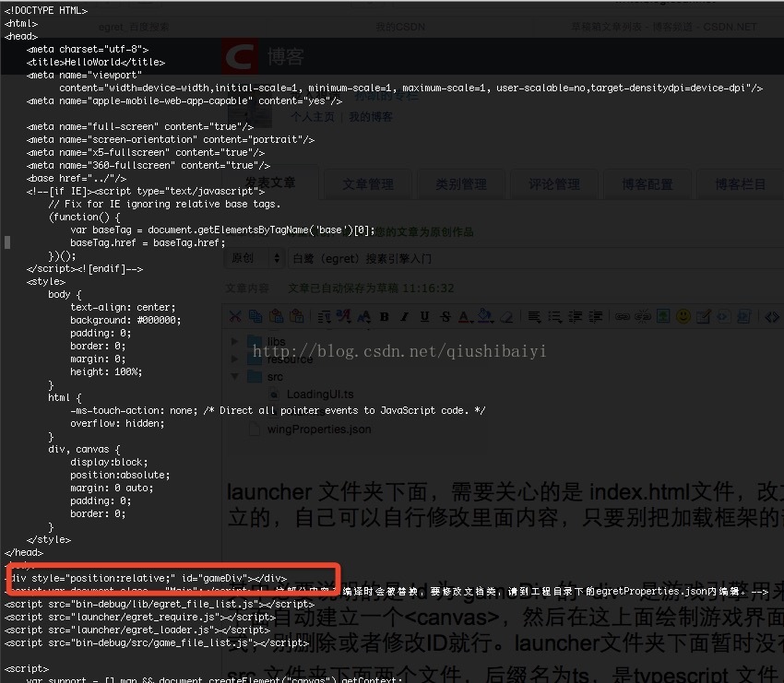Click the game_file_list.js script line
This screenshot has height=683, width=784.
pos(157,643)
